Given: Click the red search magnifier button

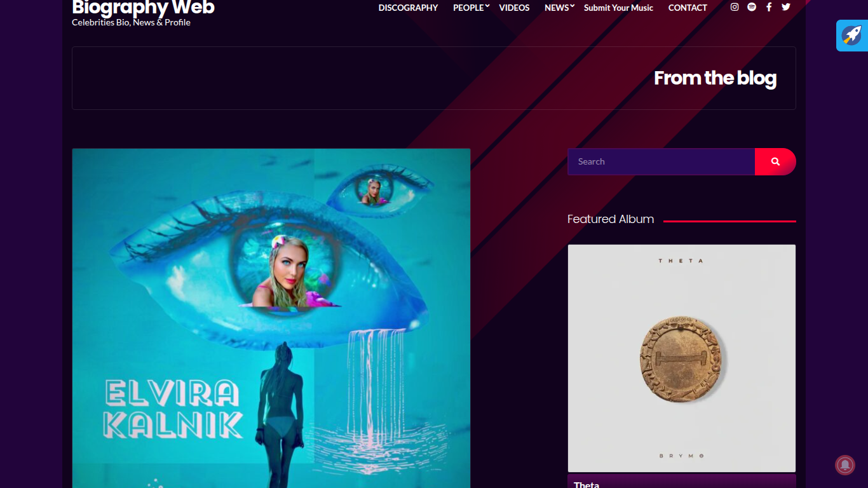Looking at the screenshot, I should point(775,161).
